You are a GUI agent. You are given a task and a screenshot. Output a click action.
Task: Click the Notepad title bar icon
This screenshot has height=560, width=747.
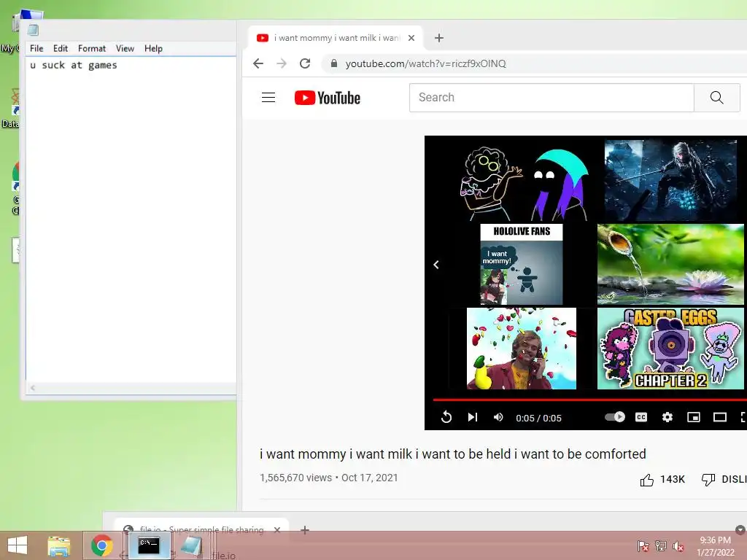(x=33, y=30)
